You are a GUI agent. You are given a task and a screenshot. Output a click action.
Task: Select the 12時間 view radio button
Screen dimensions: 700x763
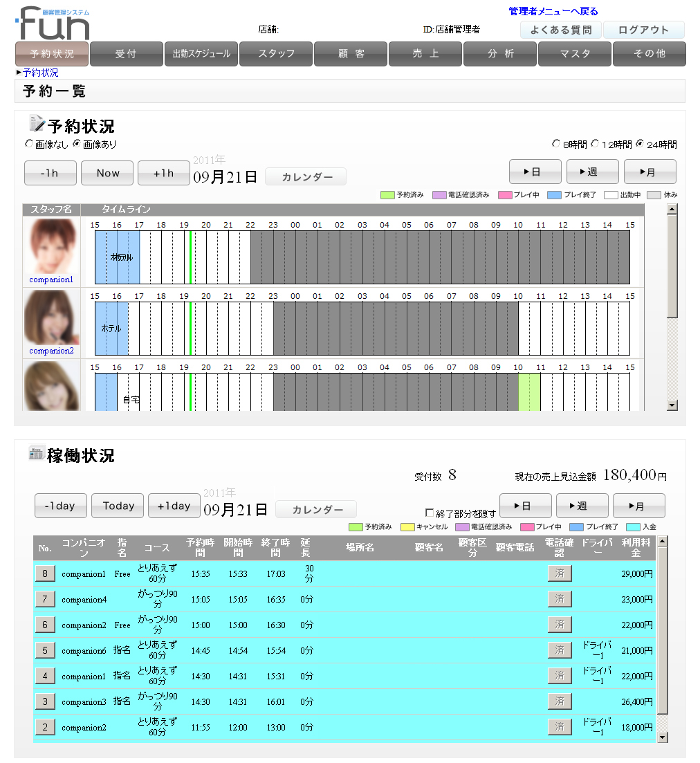595,145
